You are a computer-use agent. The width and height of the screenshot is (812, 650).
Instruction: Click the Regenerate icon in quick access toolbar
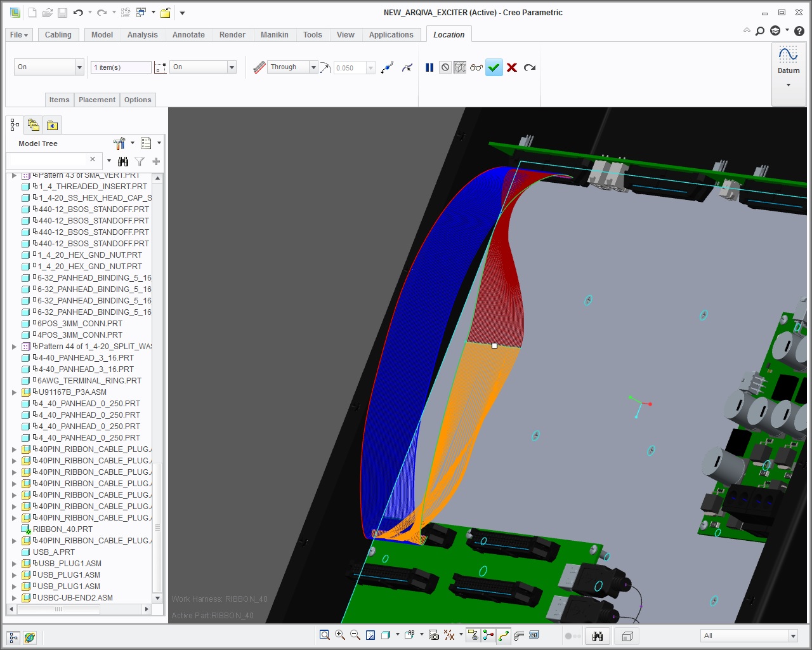[x=126, y=13]
